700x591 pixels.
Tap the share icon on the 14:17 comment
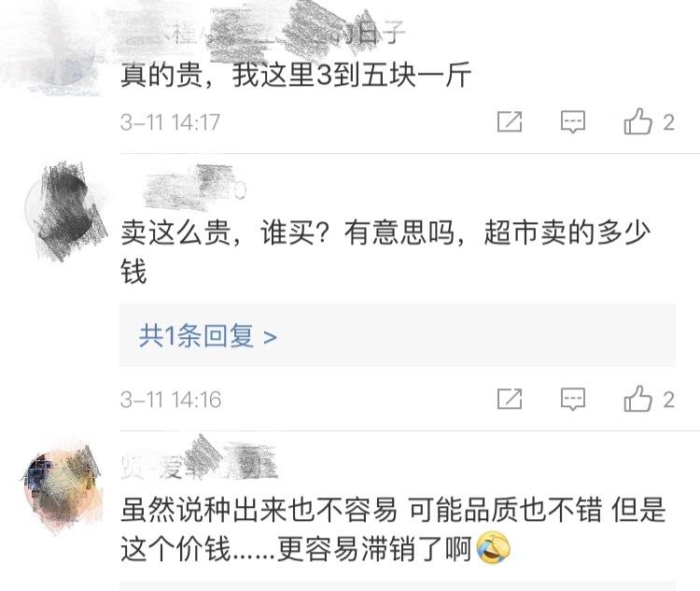(x=510, y=121)
